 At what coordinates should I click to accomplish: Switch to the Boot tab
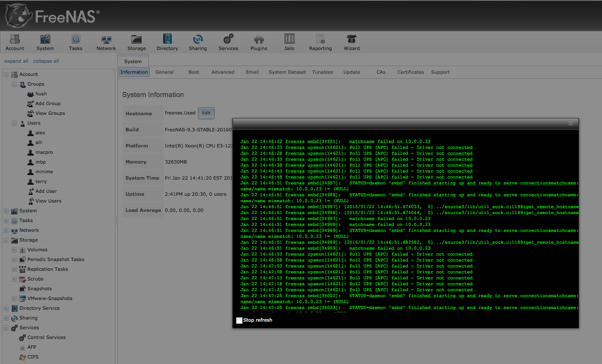click(194, 72)
